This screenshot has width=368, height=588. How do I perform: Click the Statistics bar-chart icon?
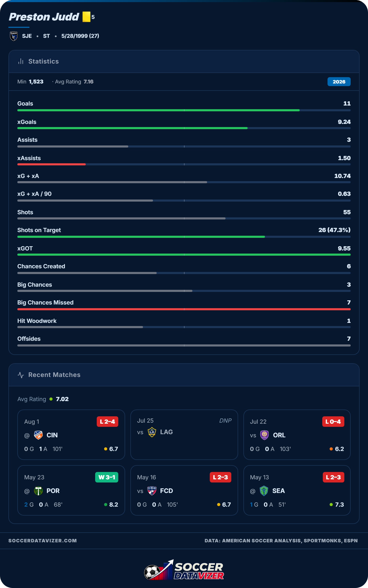pyautogui.click(x=21, y=61)
